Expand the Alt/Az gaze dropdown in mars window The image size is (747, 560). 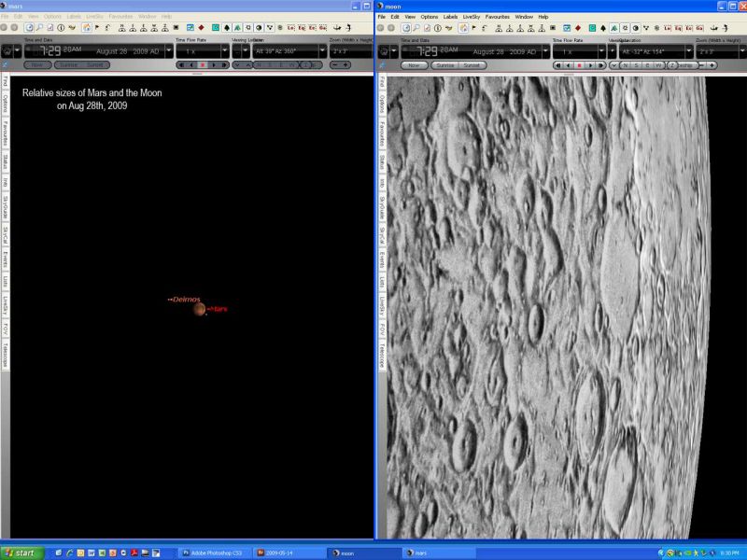pos(322,51)
